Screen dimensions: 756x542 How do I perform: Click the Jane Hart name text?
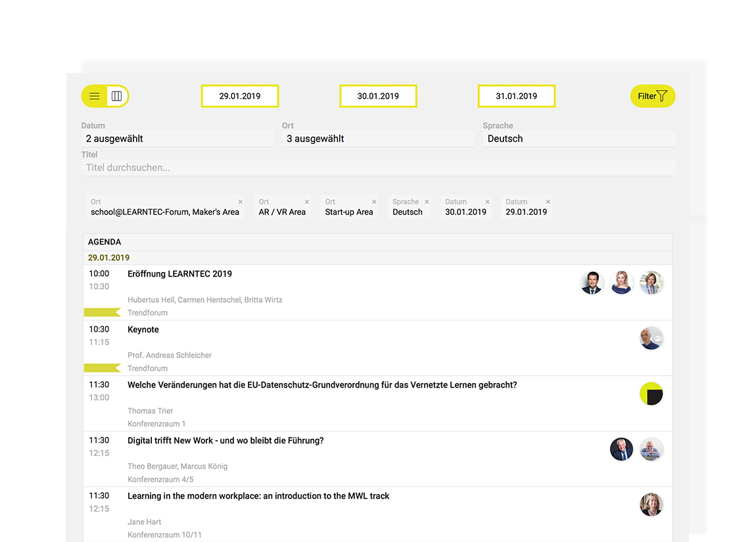pos(144,522)
